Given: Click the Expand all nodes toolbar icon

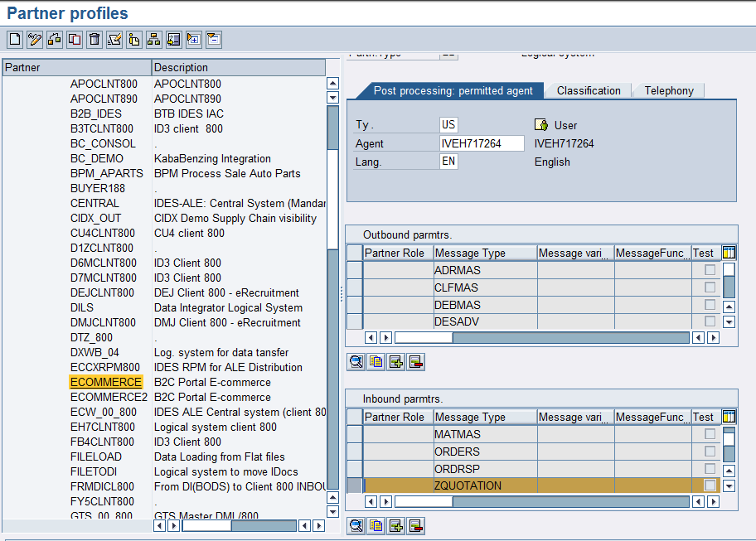Looking at the screenshot, I should pos(194,39).
